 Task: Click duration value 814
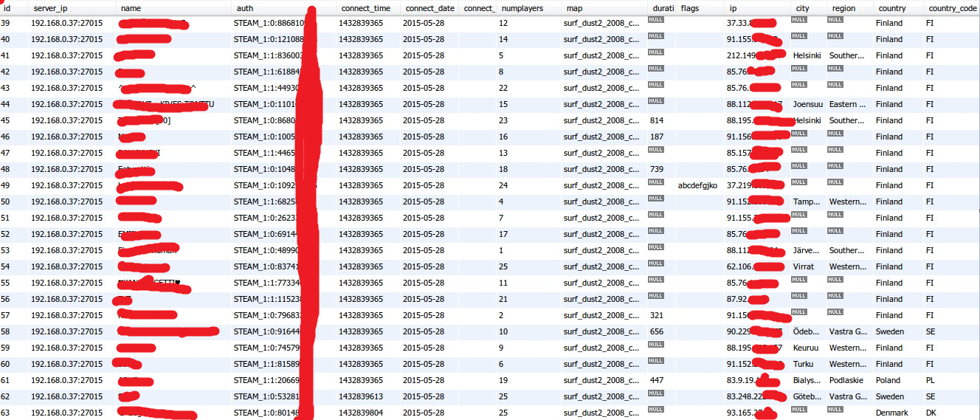656,120
